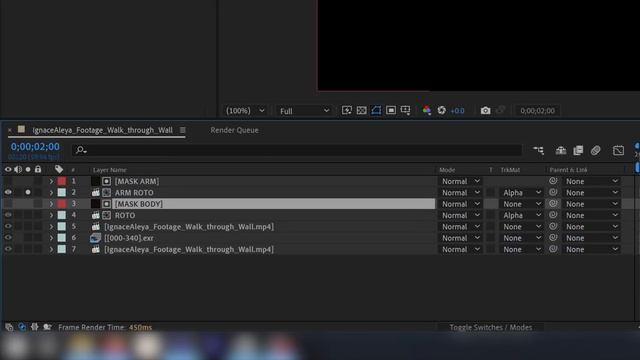Open Composition Mini-Flowchart icon

(x=539, y=150)
